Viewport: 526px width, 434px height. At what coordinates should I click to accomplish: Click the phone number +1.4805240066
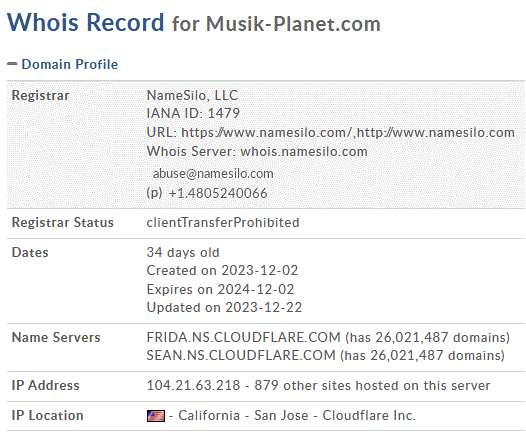point(218,193)
